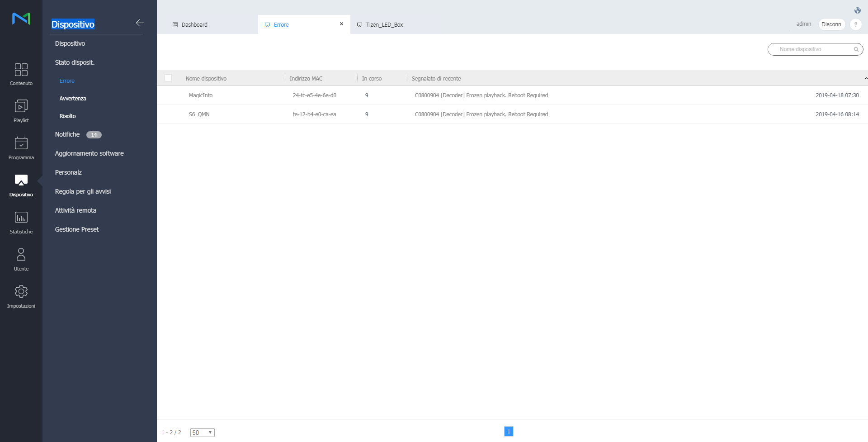The image size is (868, 442).
Task: Open Notifiche with 14 badge
Action: [x=68, y=134]
